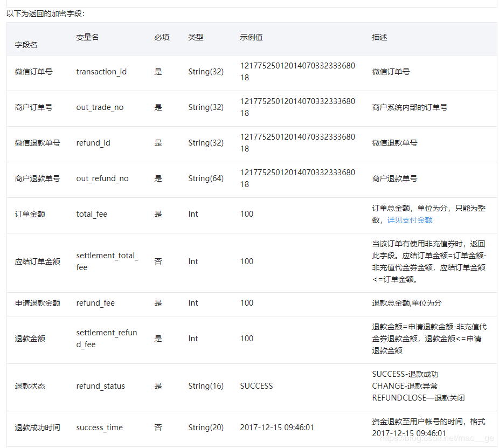Select the out_trade_no variable name cell
Screen dimensions: 499x448
pos(100,107)
